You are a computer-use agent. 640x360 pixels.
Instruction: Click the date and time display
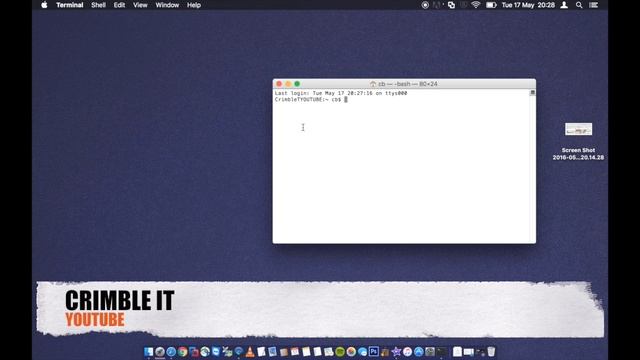(x=528, y=5)
